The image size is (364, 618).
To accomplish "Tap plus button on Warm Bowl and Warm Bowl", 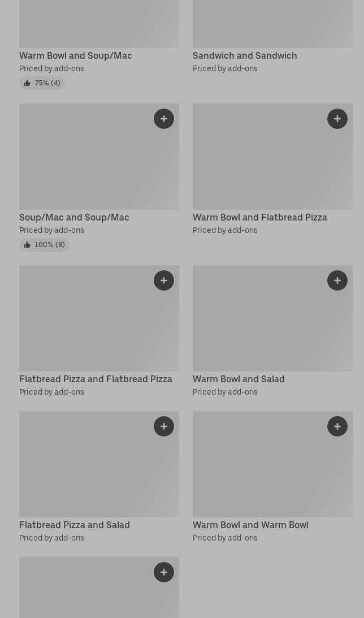I will pyautogui.click(x=337, y=426).
